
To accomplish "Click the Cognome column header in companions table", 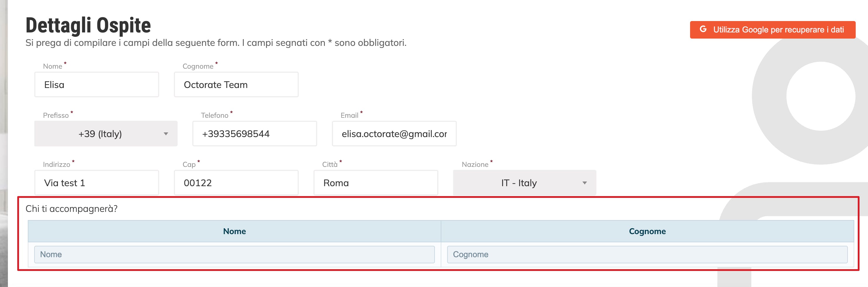I will click(x=647, y=231).
